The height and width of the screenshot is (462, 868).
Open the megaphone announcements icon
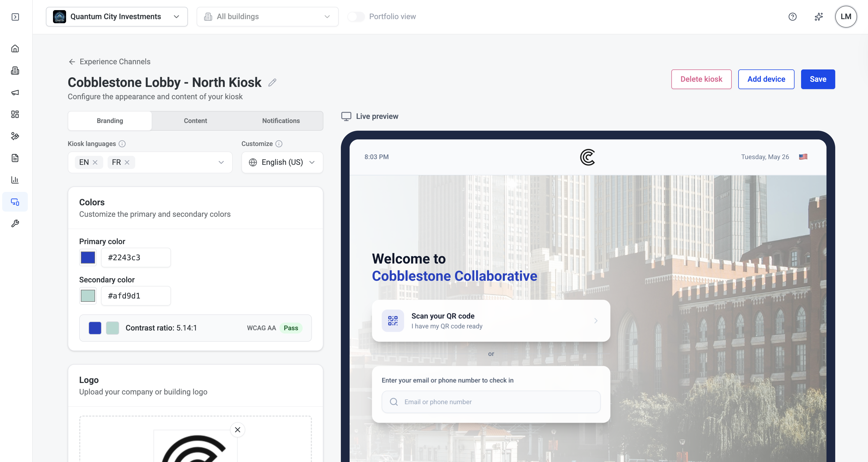(x=15, y=92)
